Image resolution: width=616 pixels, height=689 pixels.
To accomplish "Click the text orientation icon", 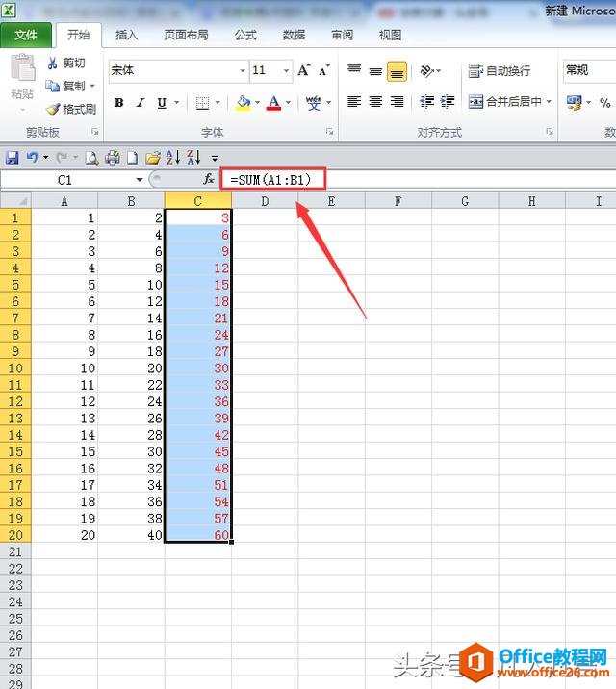I will pos(426,71).
